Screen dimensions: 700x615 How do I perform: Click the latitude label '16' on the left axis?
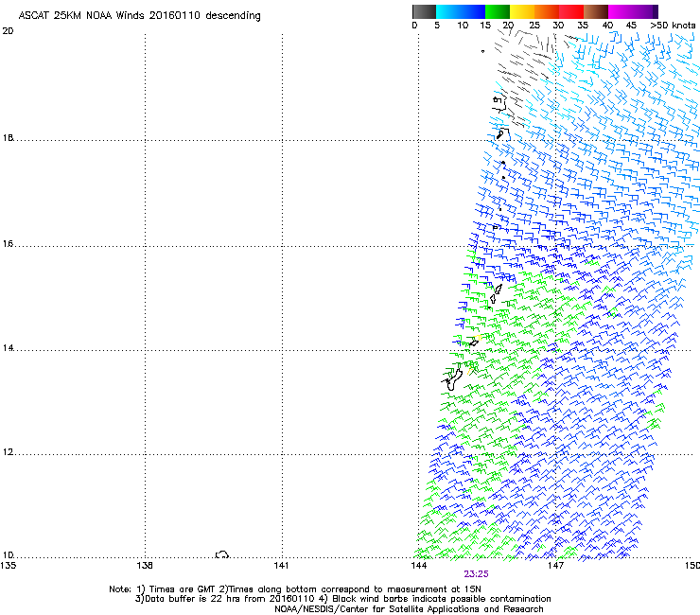(8, 244)
